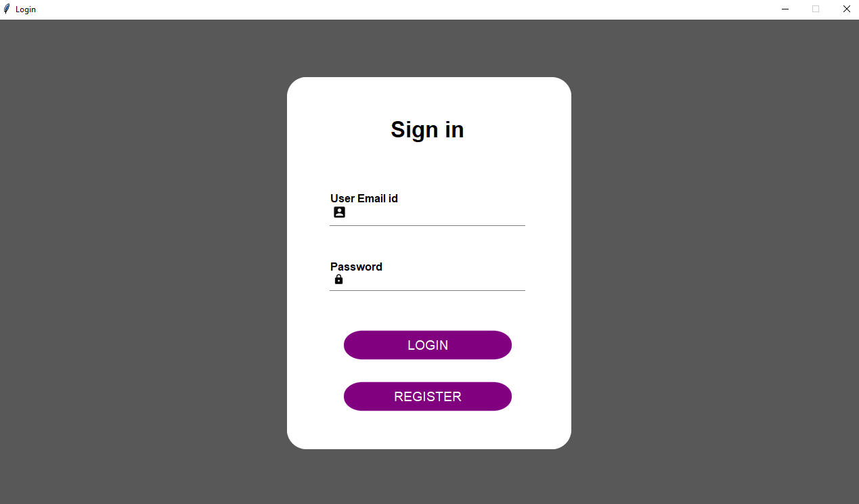
Task: Click the User Email id label
Action: point(364,198)
